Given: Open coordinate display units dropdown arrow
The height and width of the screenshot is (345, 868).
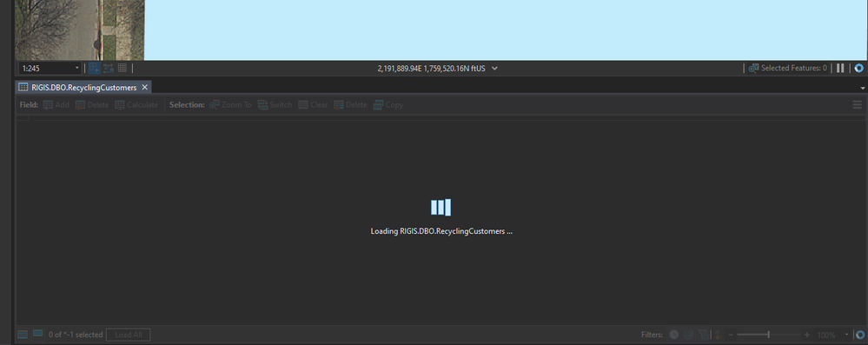Looking at the screenshot, I should tap(495, 68).
